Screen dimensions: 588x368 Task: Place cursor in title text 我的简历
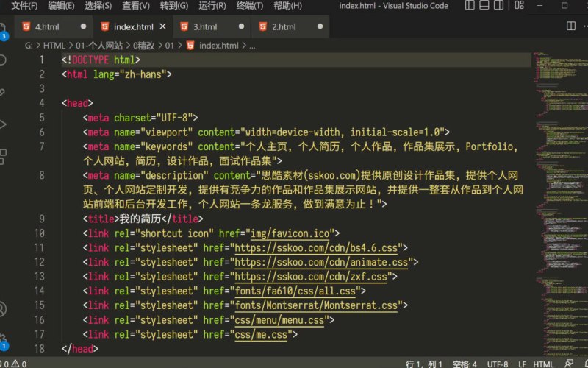pos(140,219)
